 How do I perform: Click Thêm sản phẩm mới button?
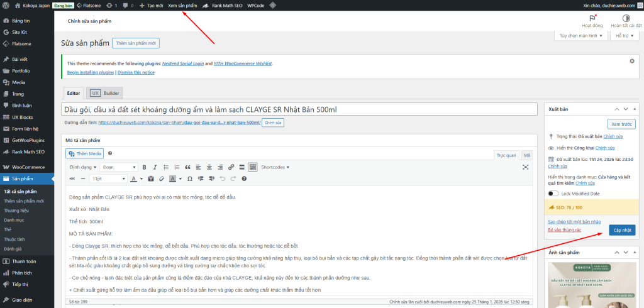(136, 43)
